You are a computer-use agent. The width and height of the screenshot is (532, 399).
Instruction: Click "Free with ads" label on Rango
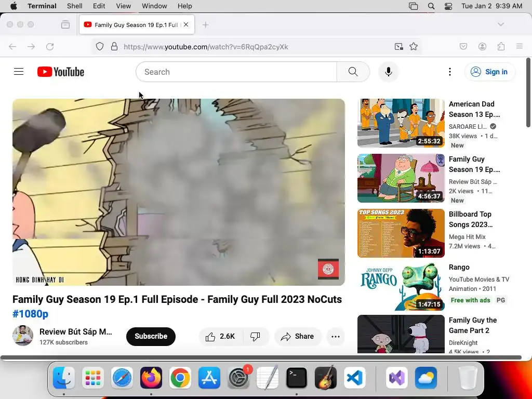click(x=470, y=300)
